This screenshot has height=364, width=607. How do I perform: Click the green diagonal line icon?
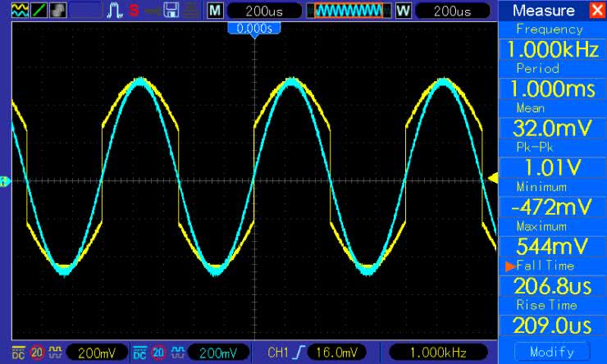pyautogui.click(x=37, y=11)
